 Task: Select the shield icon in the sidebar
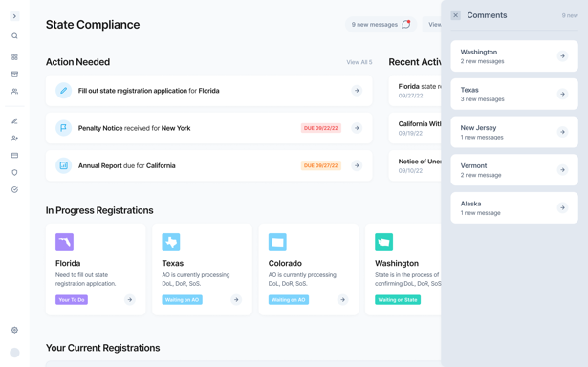pos(14,172)
